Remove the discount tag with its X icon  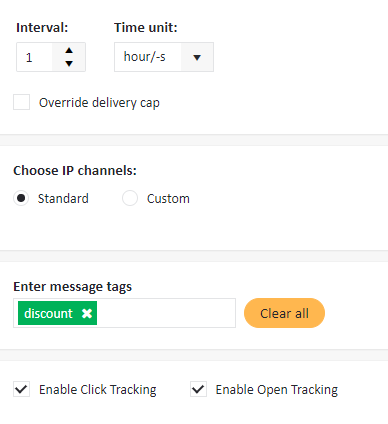point(87,313)
